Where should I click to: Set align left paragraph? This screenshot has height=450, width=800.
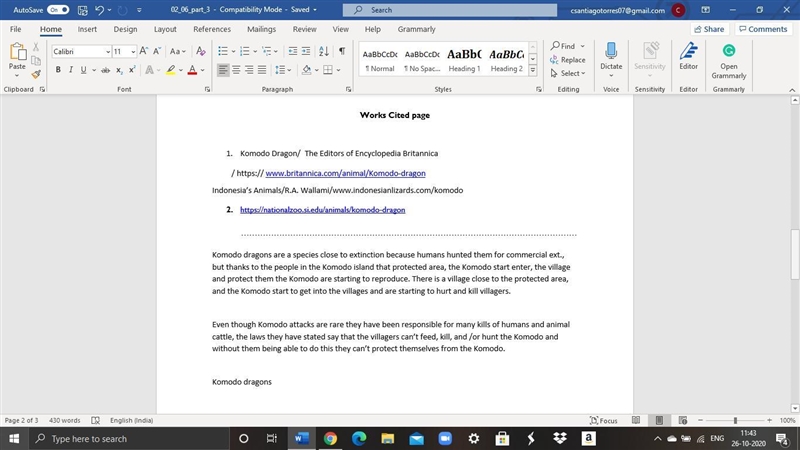[223, 70]
